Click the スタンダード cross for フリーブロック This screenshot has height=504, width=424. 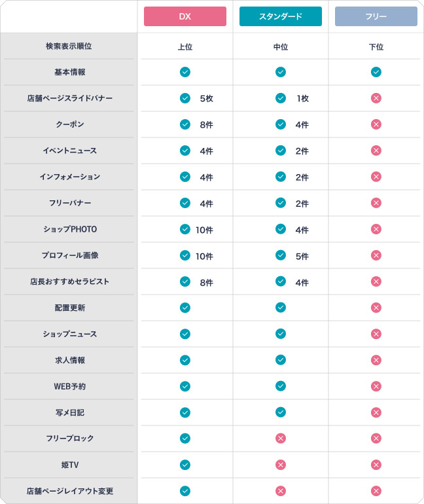(x=281, y=439)
